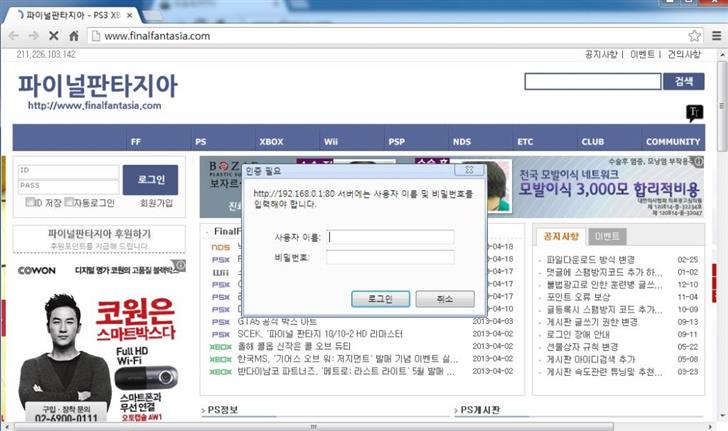Select the 공지사항 tab in the notice panel

pos(561,236)
